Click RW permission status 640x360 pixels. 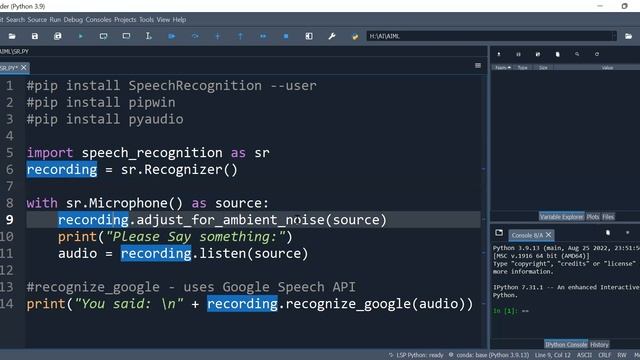[622, 355]
